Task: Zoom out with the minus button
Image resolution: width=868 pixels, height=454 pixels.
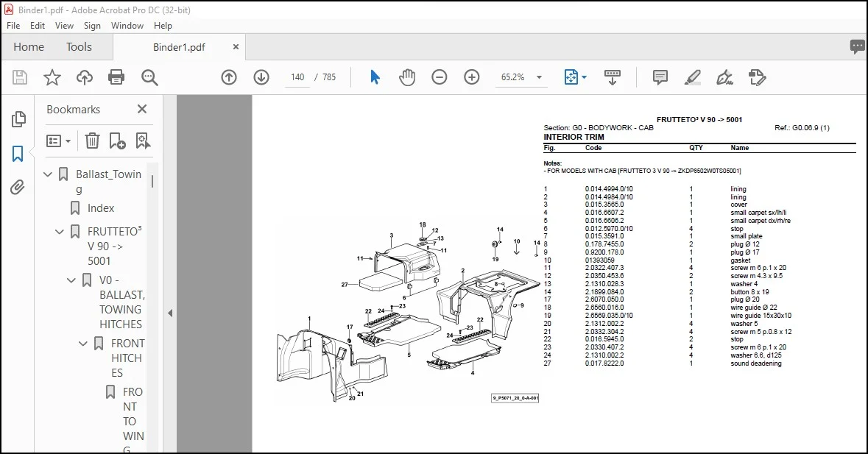Action: (439, 77)
